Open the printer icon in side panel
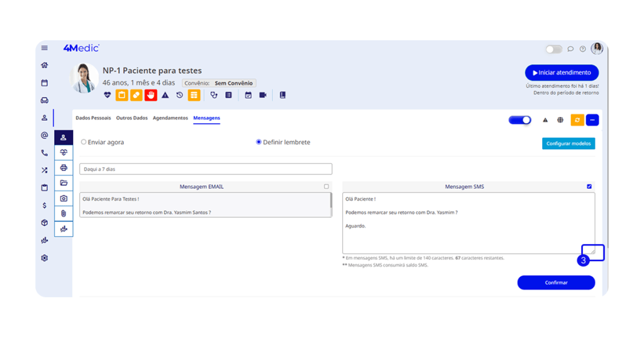 click(x=64, y=168)
